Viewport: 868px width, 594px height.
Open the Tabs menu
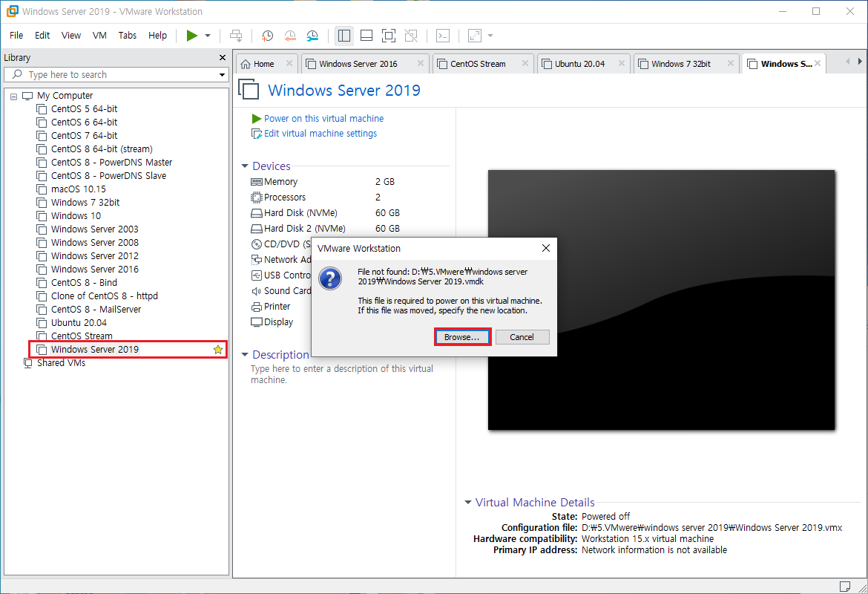pos(128,36)
